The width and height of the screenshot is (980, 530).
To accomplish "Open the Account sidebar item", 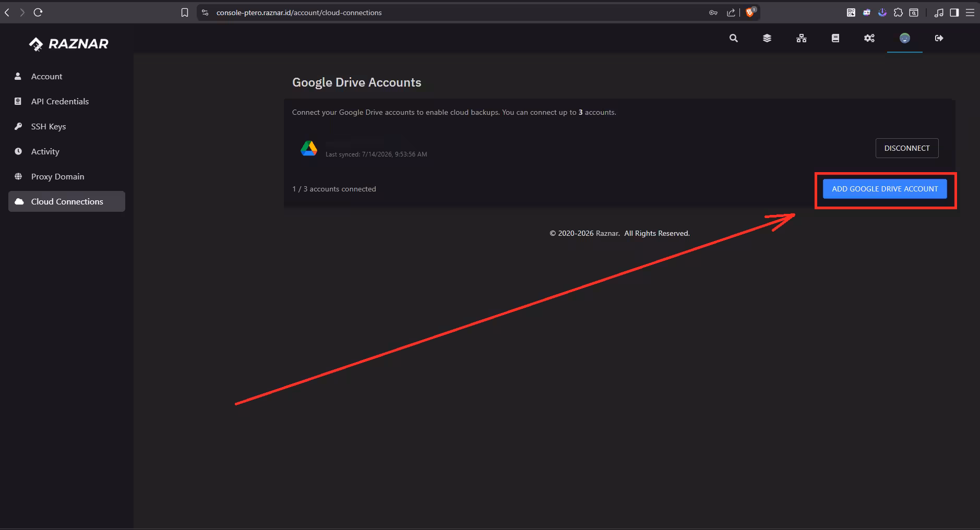I will point(67,76).
